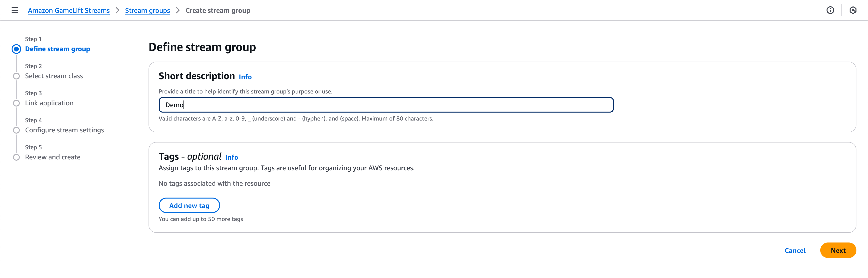Open Info link next to Tags

tap(231, 157)
